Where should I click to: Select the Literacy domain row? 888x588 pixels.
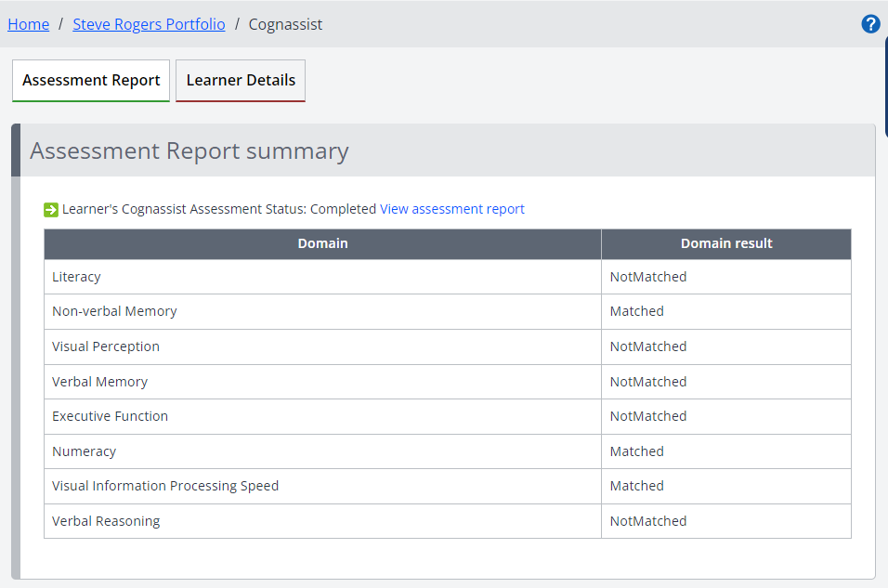coord(76,277)
